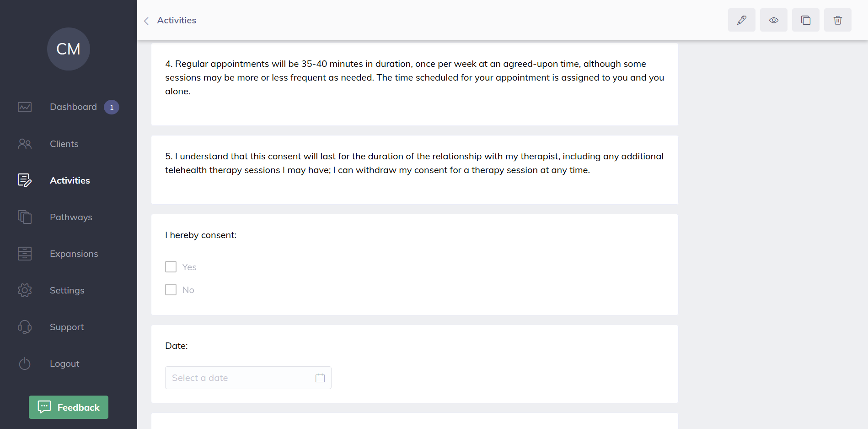Click the trash delete icon
This screenshot has width=868, height=429.
837,20
